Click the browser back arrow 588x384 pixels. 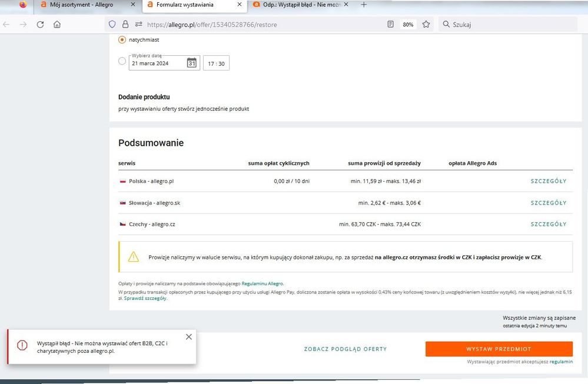pyautogui.click(x=6, y=25)
